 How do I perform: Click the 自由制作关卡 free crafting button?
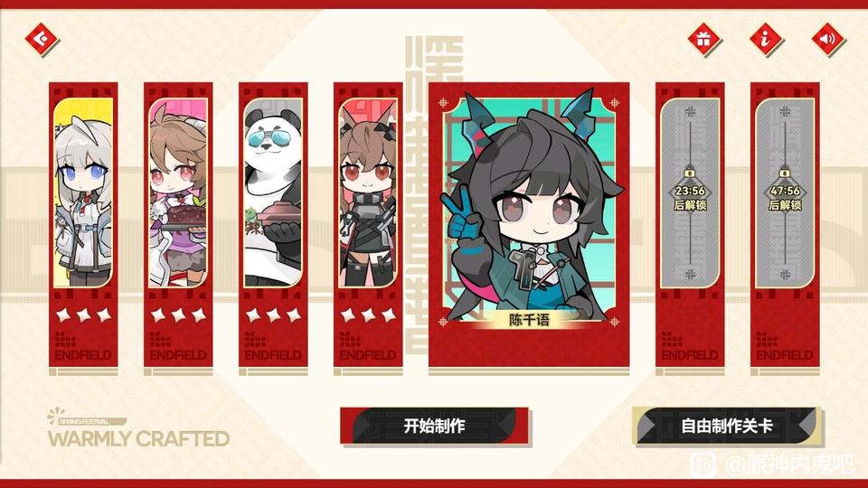point(727,426)
